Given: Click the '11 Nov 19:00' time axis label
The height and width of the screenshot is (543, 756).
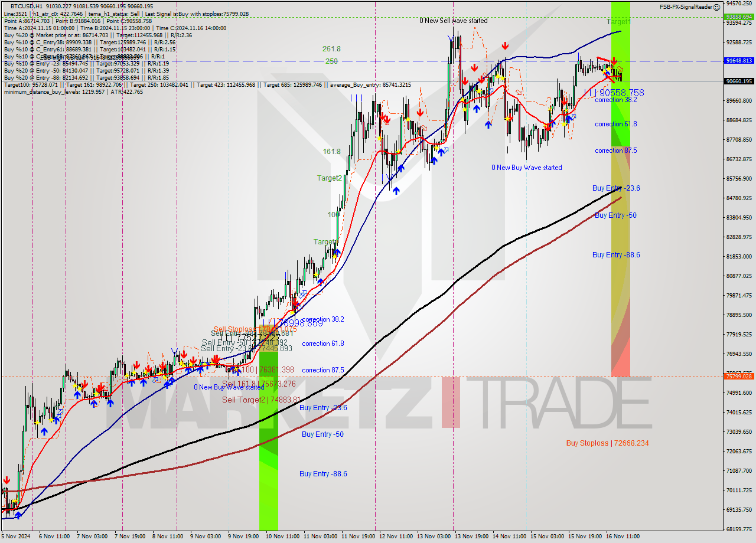Looking at the screenshot, I should (358, 537).
